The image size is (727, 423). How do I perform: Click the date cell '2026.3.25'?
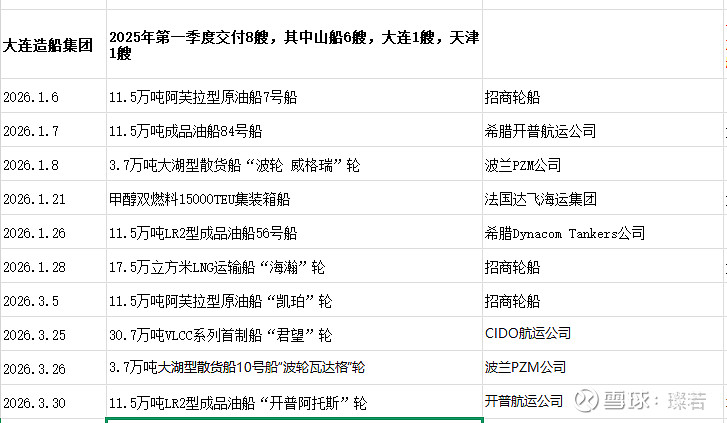coord(53,334)
